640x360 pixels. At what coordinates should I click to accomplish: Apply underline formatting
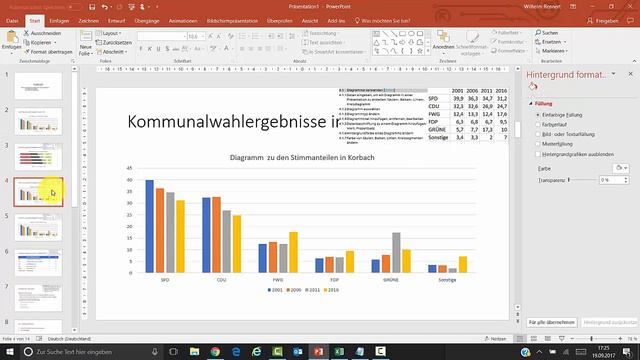click(158, 49)
